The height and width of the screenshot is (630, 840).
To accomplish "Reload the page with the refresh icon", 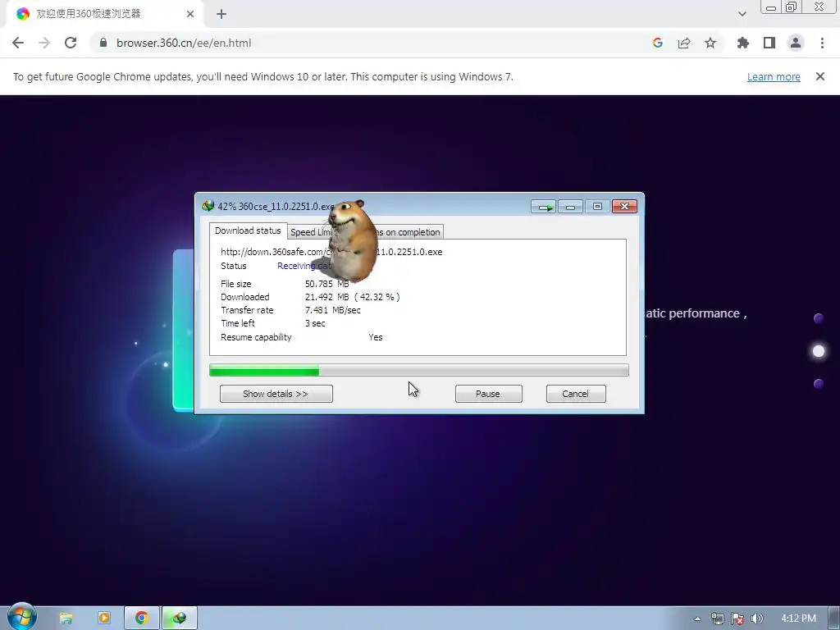I will 71,43.
